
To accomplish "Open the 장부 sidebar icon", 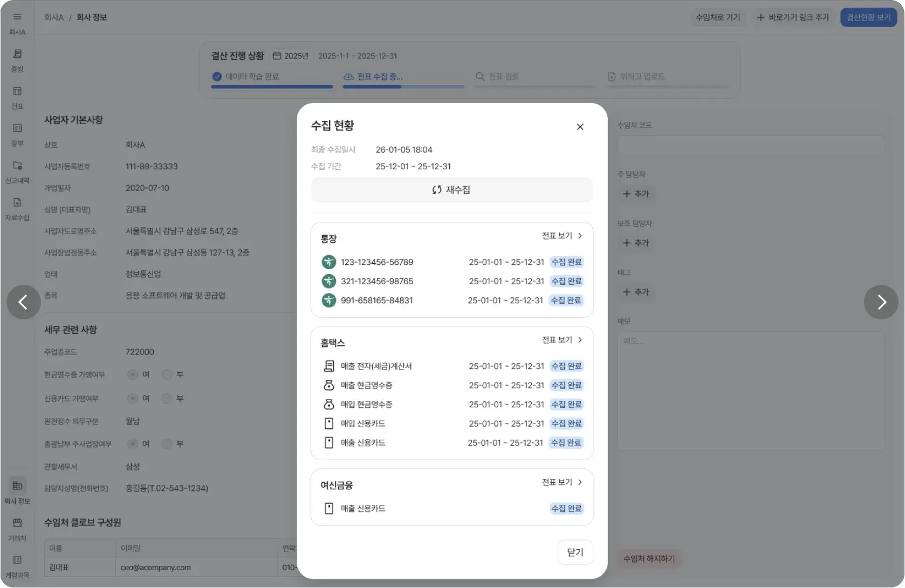I will pyautogui.click(x=17, y=128).
